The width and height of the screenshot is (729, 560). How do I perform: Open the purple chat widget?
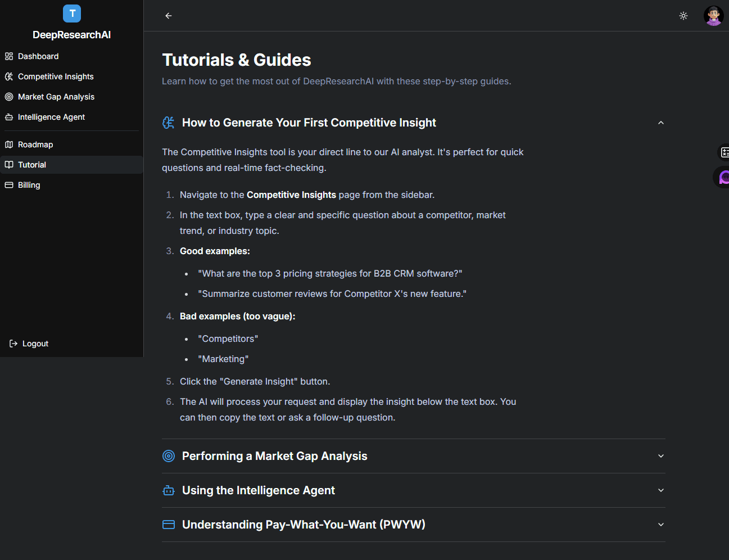tap(723, 178)
